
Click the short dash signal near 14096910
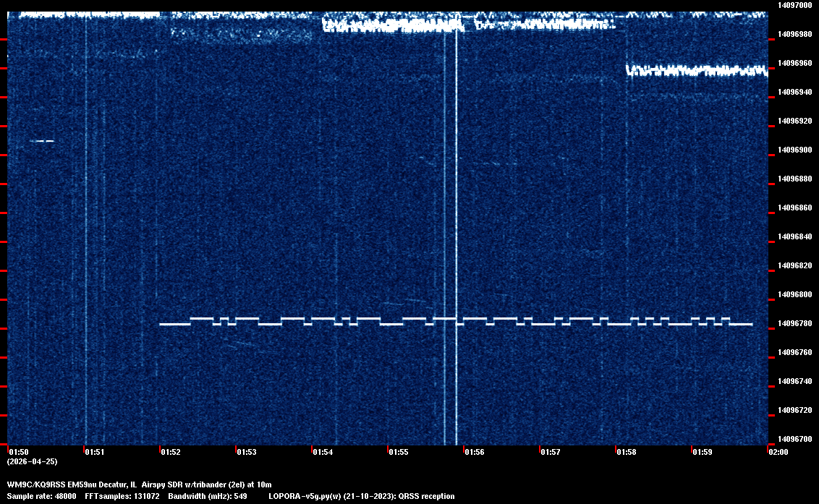pyautogui.click(x=42, y=141)
